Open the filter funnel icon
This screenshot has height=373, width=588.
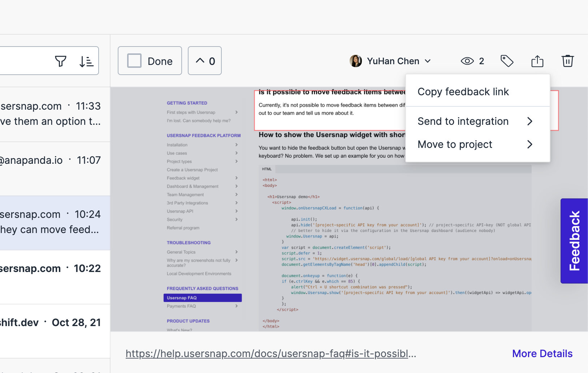pos(61,61)
